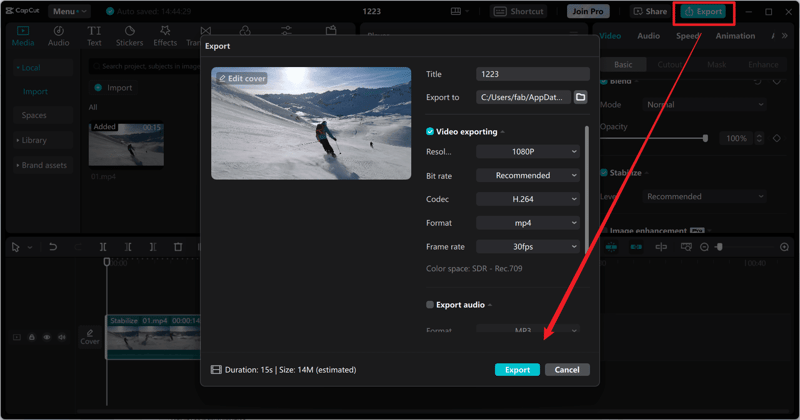Open the Audio media icon
This screenshot has width=800, height=420.
coord(59,37)
